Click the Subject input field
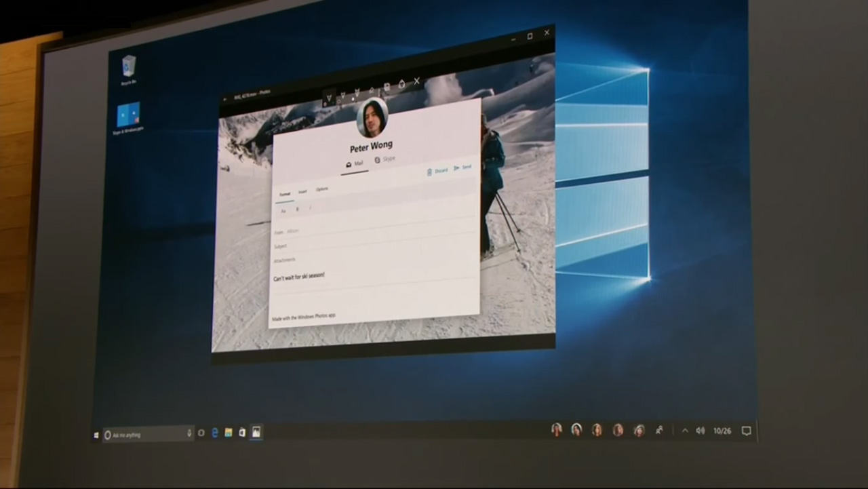 (x=353, y=246)
